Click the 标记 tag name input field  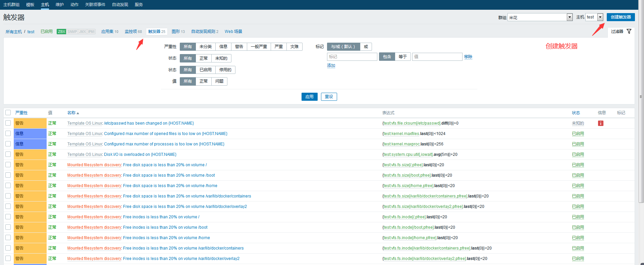tap(352, 57)
